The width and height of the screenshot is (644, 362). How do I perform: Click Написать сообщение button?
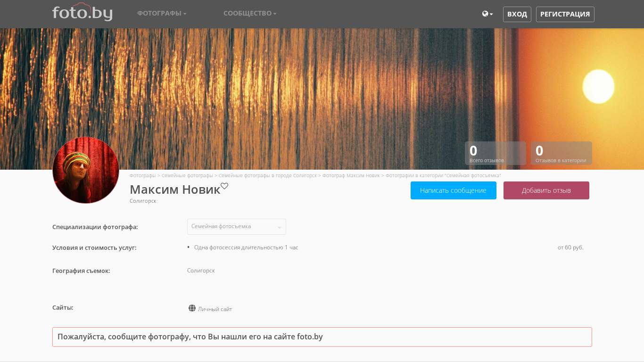coord(454,190)
